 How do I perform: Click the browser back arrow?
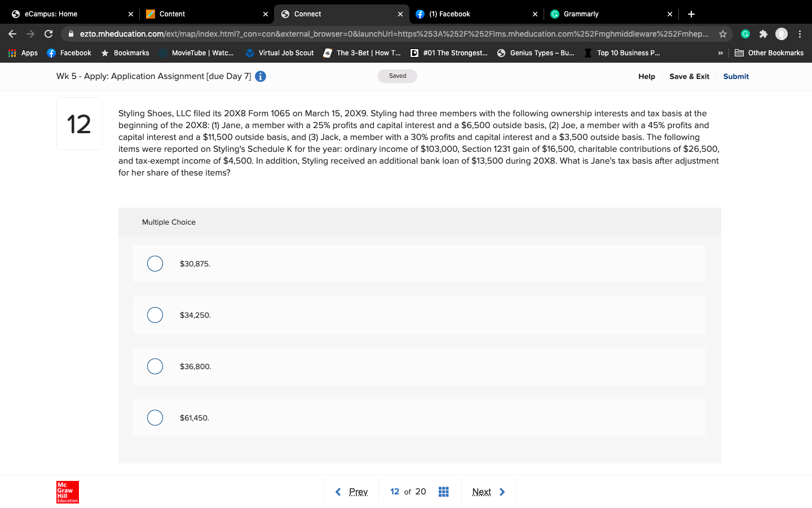point(12,34)
